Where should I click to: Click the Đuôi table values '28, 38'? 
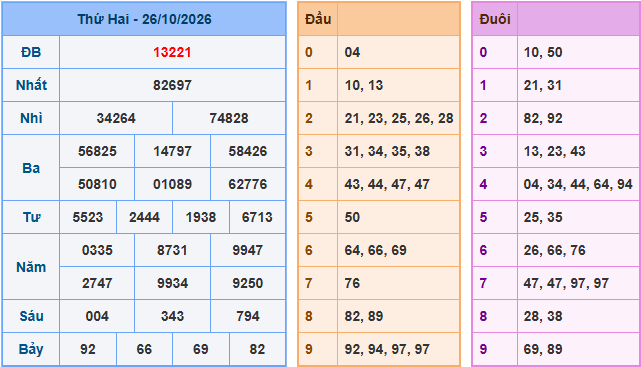[543, 316]
